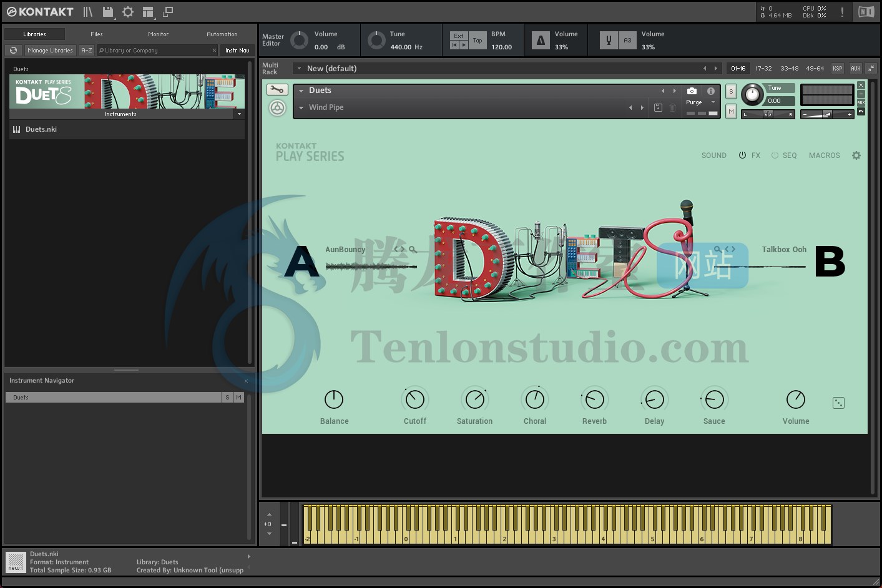Open the browser panel toggle icon

[87, 12]
